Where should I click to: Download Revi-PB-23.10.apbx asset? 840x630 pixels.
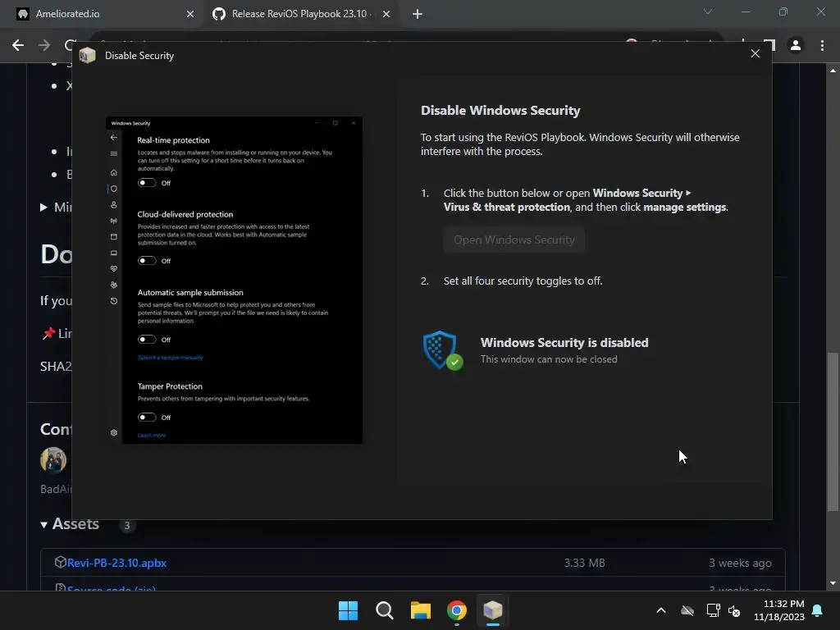116,563
